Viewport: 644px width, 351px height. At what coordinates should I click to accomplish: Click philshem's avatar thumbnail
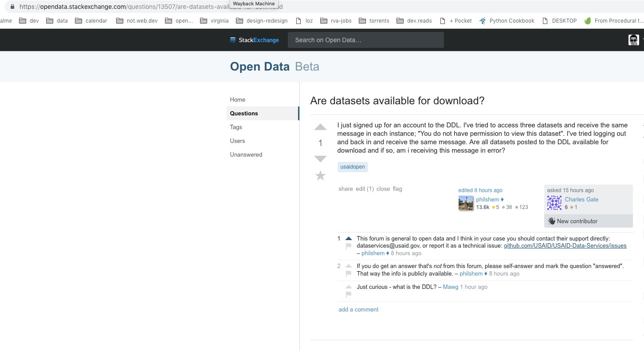tap(466, 203)
